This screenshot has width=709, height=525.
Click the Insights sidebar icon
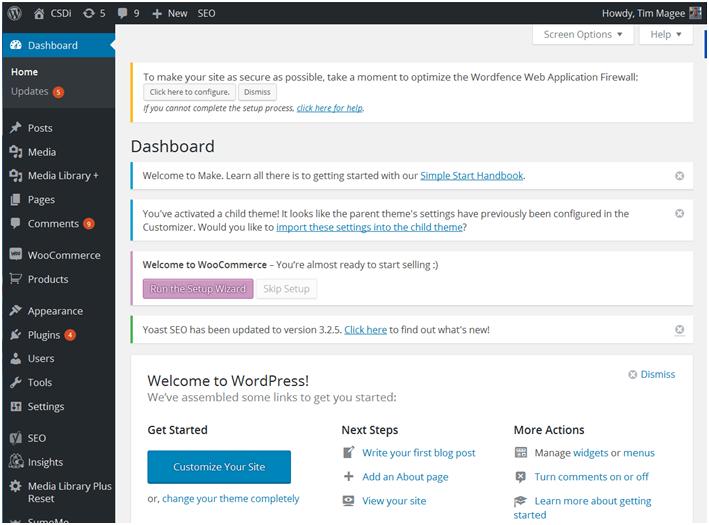16,461
